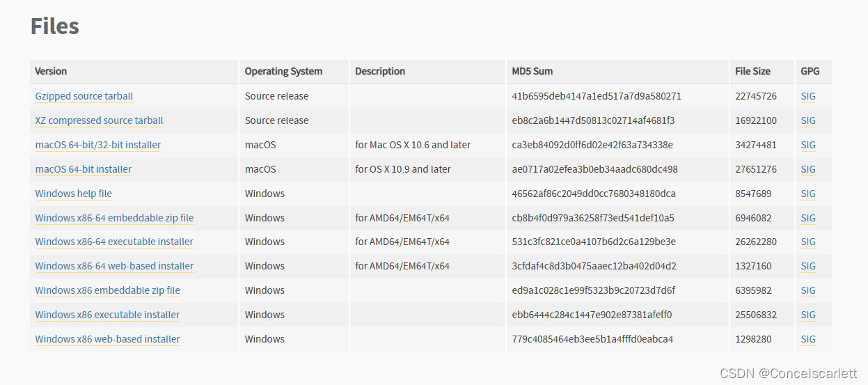This screenshot has width=868, height=385.
Task: Click Windows x86-64 executable installer link
Action: pyautogui.click(x=114, y=242)
